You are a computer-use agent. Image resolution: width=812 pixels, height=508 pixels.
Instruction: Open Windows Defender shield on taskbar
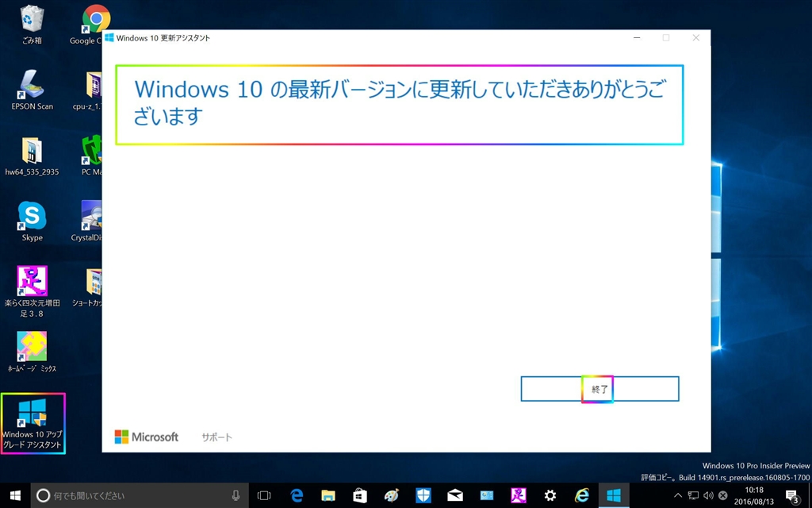pyautogui.click(x=423, y=495)
